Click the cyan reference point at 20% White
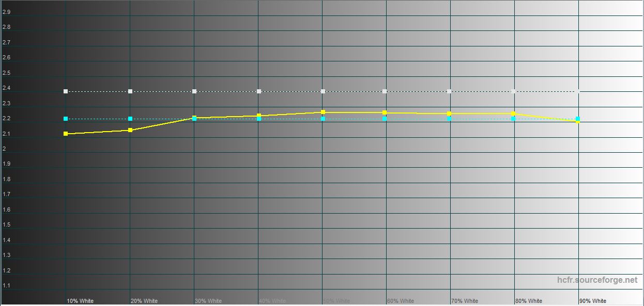This screenshot has height=306, width=644. pyautogui.click(x=130, y=119)
